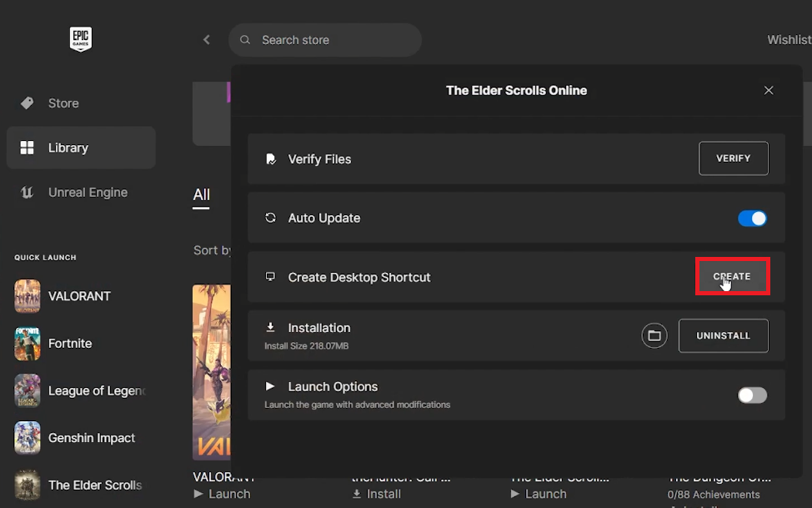Enable the Launch Options toggle
This screenshot has height=508, width=812.
(752, 395)
